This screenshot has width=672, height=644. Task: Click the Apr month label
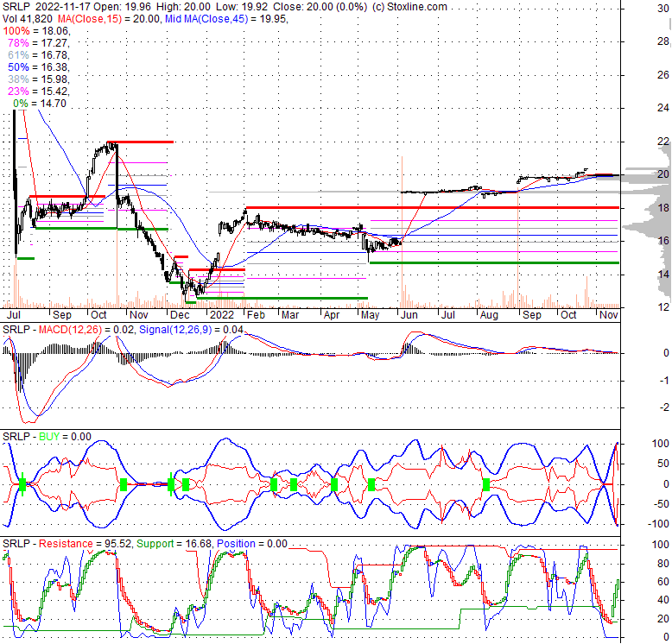tap(332, 315)
